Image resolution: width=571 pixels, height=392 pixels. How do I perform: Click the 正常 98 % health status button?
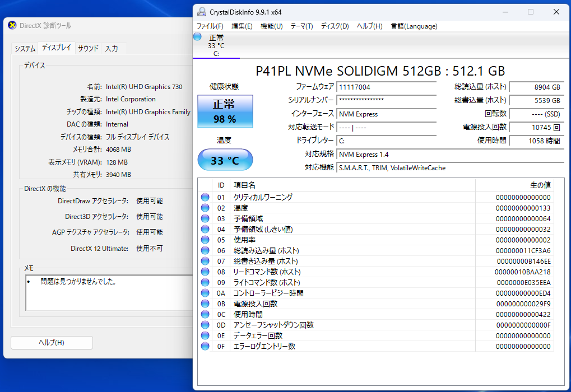tap(225, 111)
